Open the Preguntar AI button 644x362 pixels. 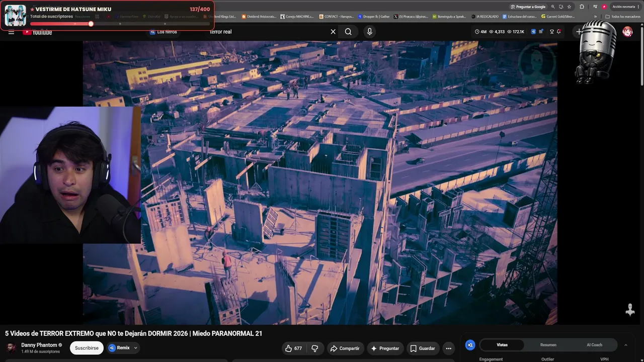pyautogui.click(x=385, y=348)
